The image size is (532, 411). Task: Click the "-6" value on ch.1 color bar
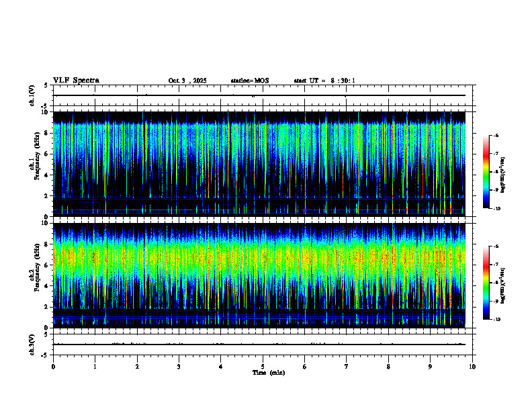click(x=496, y=135)
